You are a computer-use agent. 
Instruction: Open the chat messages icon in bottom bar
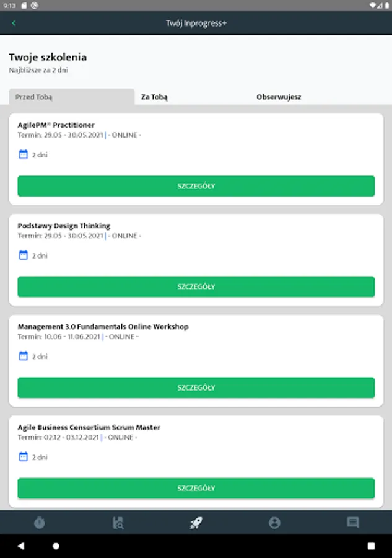353,523
